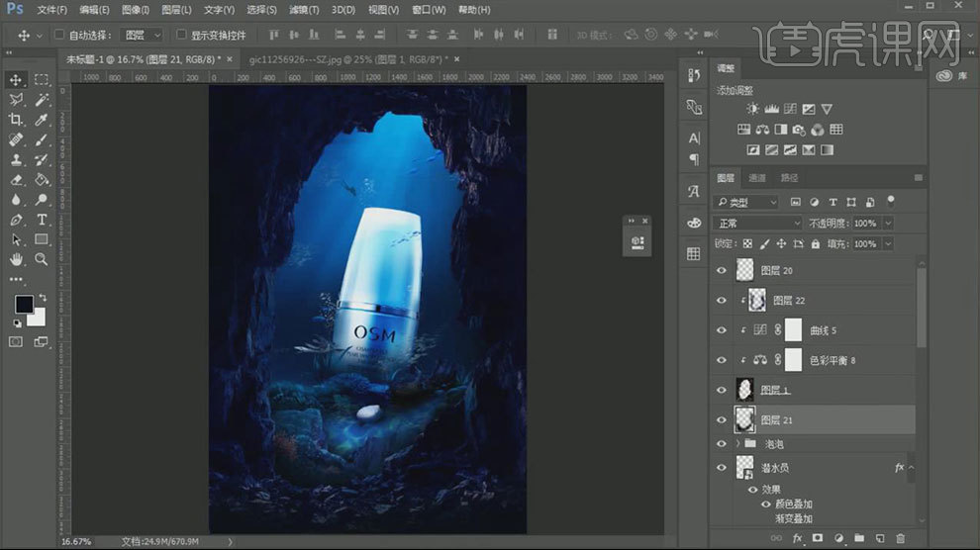Switch to the 通道 tab
This screenshot has height=550, width=980.
(x=757, y=178)
